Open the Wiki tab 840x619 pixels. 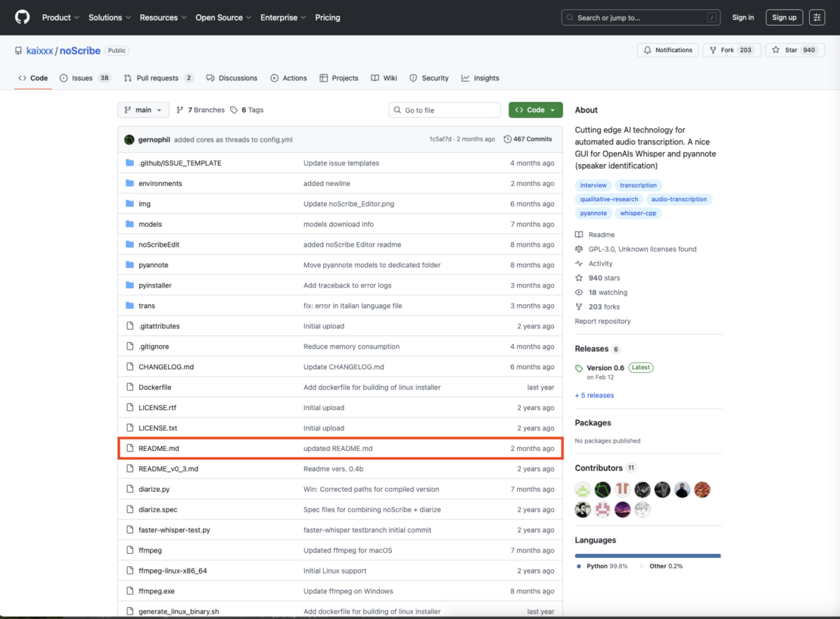point(384,78)
